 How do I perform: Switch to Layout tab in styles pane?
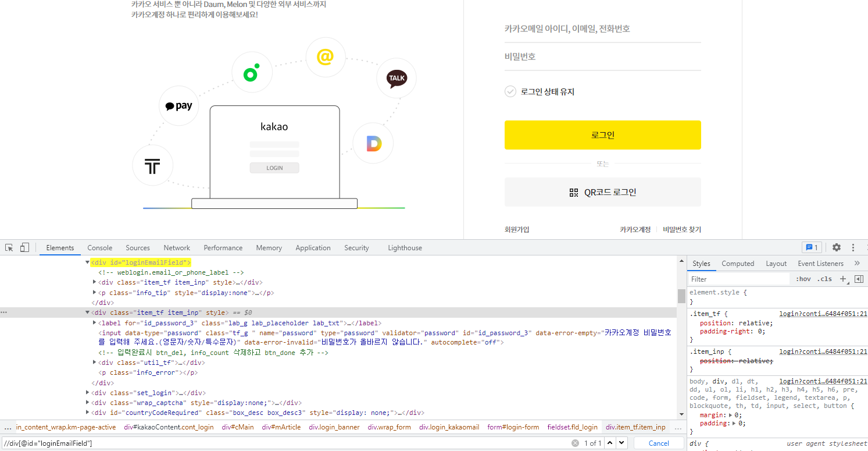tap(776, 263)
